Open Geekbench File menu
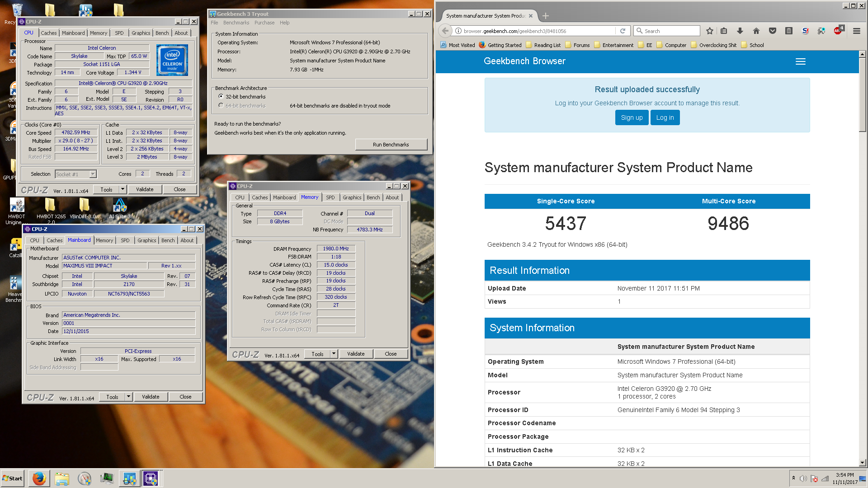 pyautogui.click(x=214, y=23)
